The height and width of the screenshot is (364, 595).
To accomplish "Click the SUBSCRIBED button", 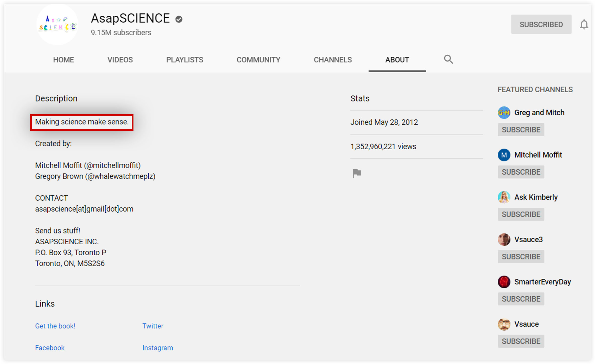I will (541, 24).
